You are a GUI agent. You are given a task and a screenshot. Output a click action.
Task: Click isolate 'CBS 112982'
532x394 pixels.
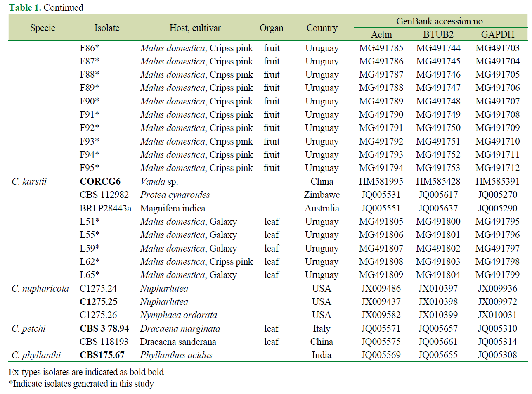(x=104, y=195)
